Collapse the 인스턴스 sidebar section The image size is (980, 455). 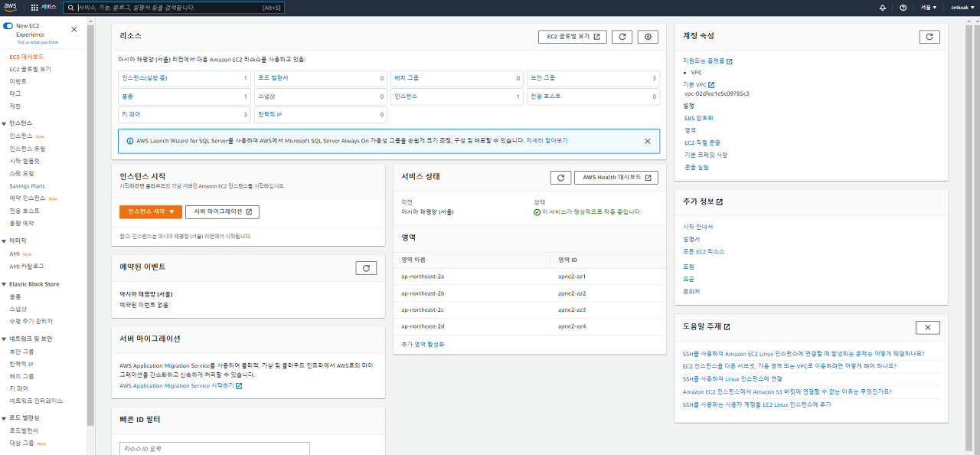coord(5,123)
